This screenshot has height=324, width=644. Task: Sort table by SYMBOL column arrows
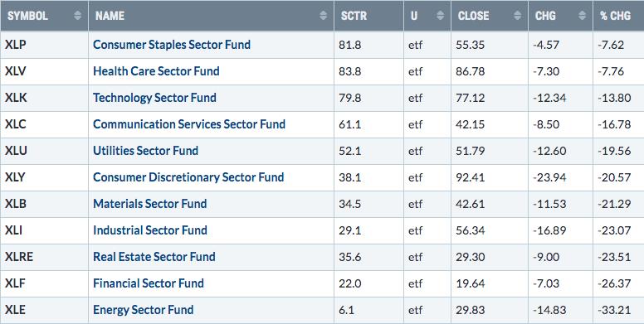(77, 16)
